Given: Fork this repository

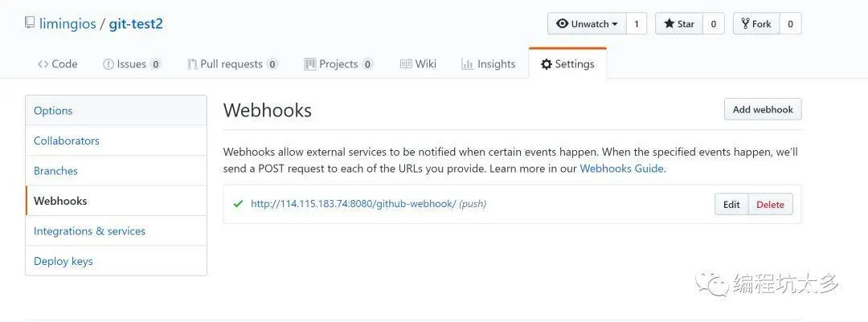Looking at the screenshot, I should coord(755,24).
